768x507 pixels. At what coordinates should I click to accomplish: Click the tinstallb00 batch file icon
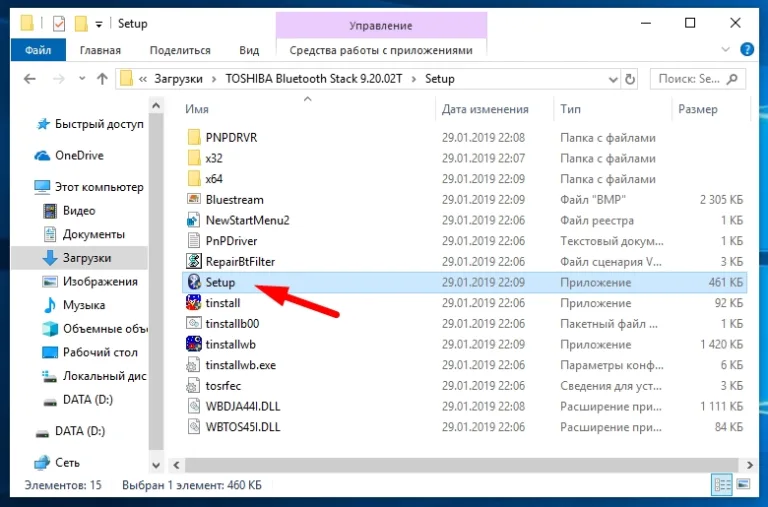[194, 323]
